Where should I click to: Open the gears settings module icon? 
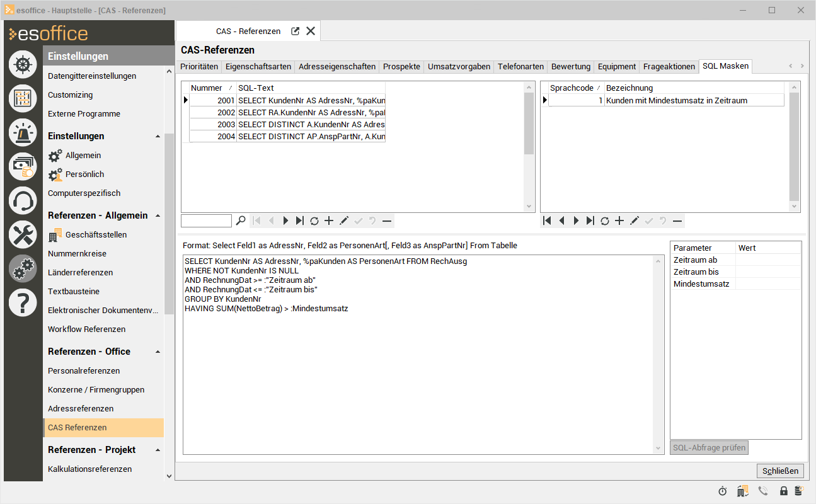click(23, 268)
